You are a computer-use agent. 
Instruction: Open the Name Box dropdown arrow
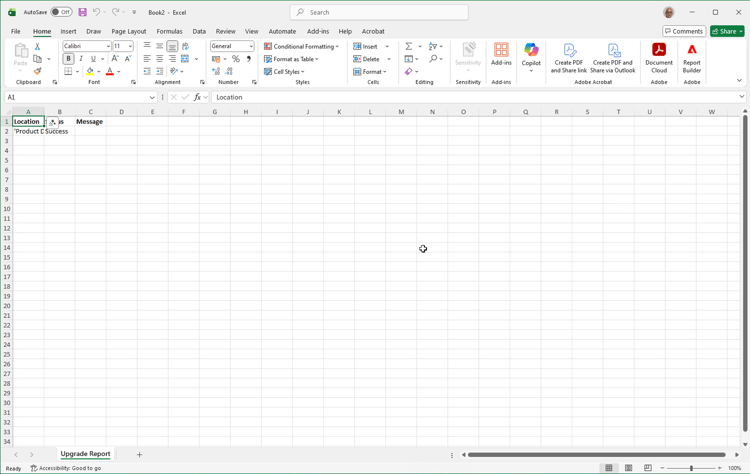(152, 97)
